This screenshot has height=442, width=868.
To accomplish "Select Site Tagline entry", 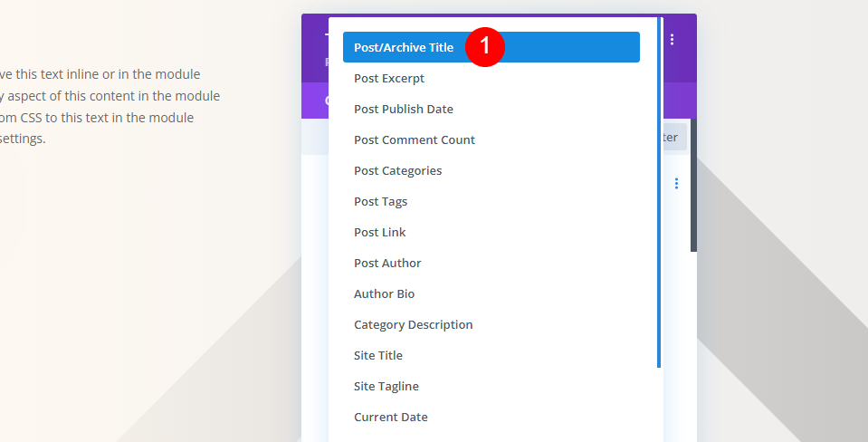I will 491,386.
